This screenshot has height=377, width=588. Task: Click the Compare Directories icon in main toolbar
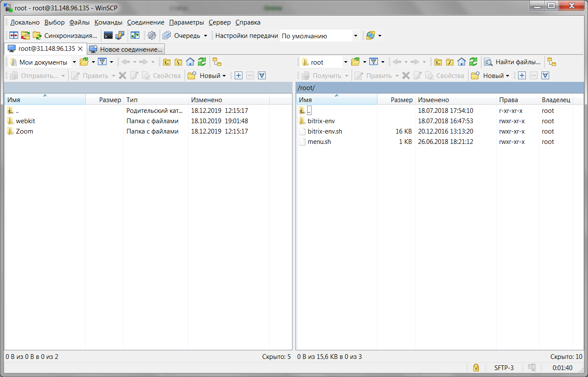pos(14,36)
